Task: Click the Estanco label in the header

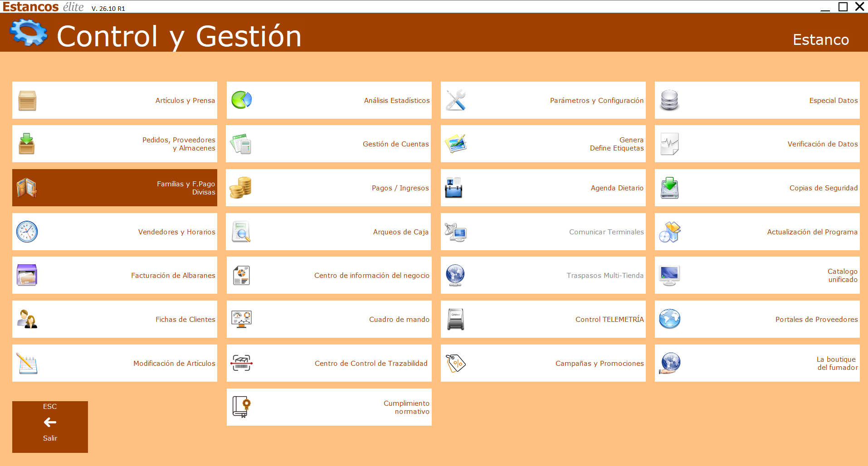Action: click(821, 40)
